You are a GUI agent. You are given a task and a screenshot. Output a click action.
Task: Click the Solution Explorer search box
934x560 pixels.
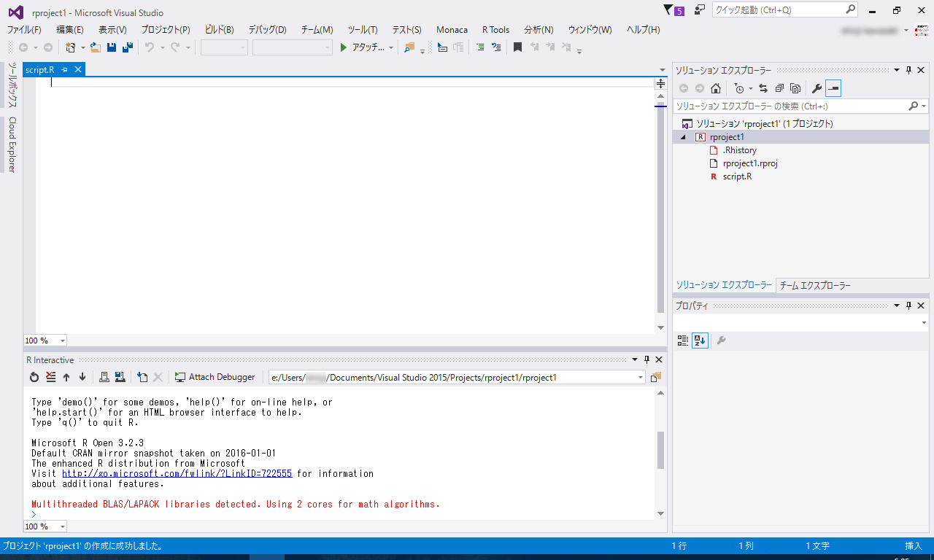click(788, 106)
